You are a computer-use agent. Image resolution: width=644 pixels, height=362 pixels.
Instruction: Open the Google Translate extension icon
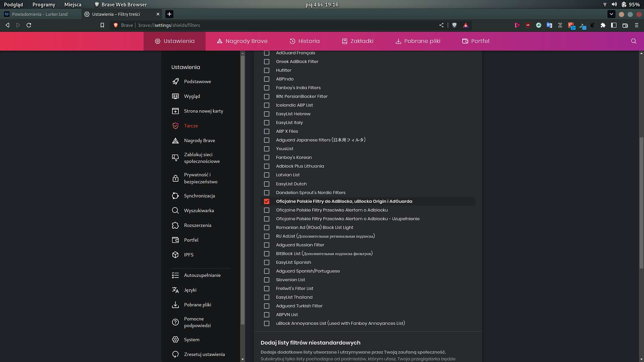tap(549, 25)
